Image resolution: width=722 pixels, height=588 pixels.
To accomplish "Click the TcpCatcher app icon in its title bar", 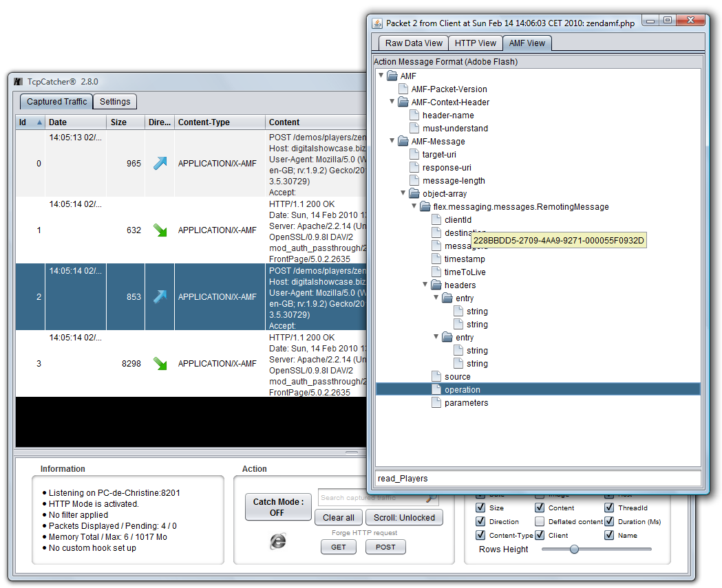I will 19,81.
